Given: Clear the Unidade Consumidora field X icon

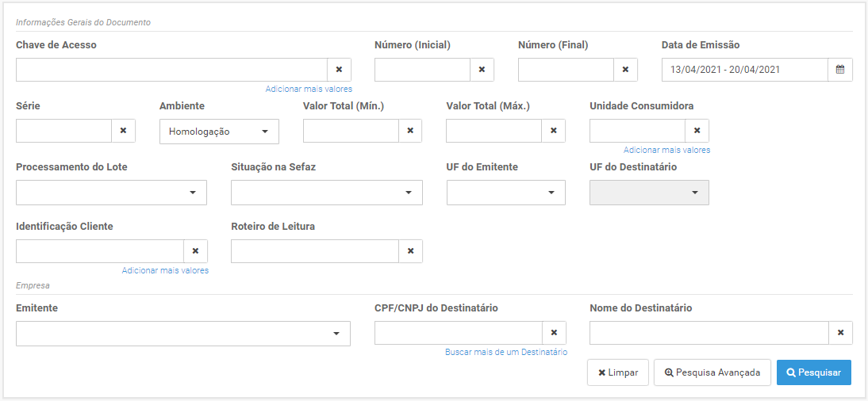Looking at the screenshot, I should click(697, 131).
